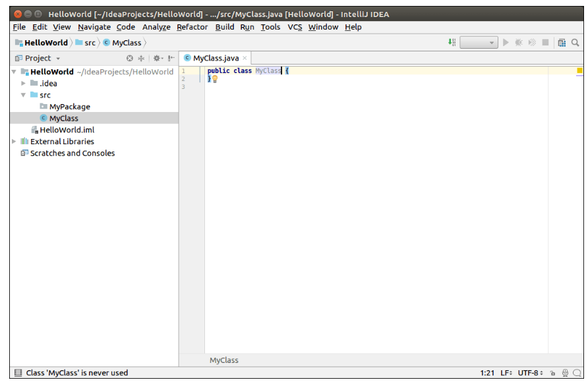Click the yellow inspection status square

[x=579, y=70]
